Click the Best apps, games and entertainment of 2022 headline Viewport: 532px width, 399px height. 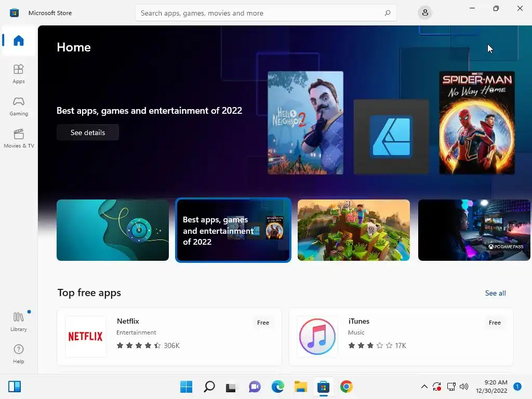pos(149,111)
